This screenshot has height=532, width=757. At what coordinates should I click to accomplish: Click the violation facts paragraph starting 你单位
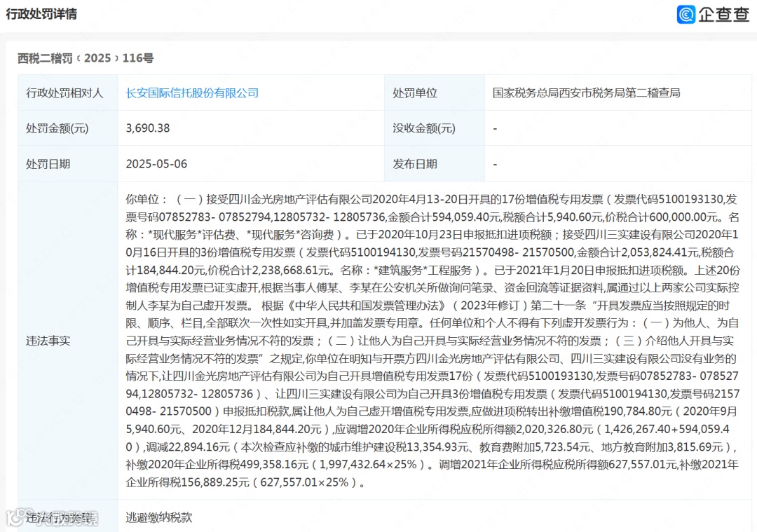point(432,341)
